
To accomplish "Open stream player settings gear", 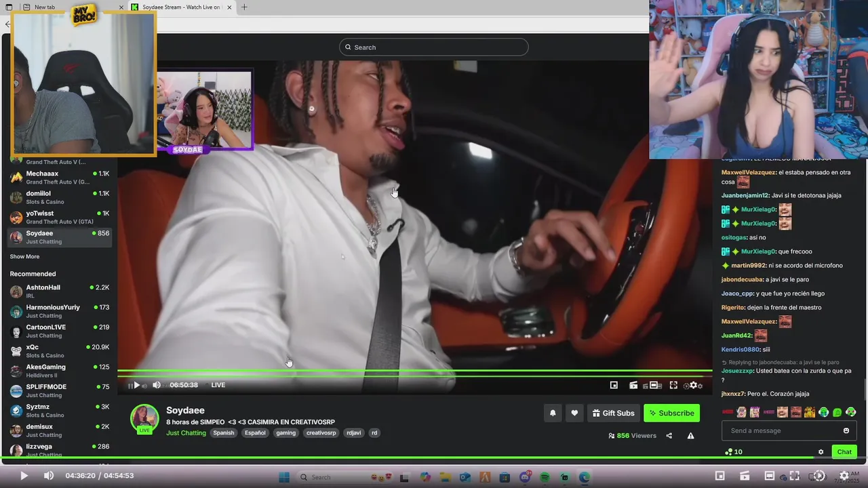I will point(693,385).
